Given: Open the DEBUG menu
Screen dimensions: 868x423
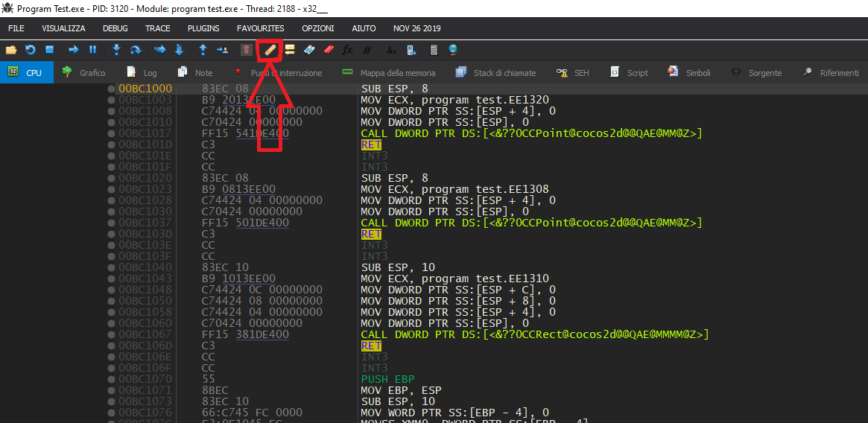Looking at the screenshot, I should click(115, 28).
